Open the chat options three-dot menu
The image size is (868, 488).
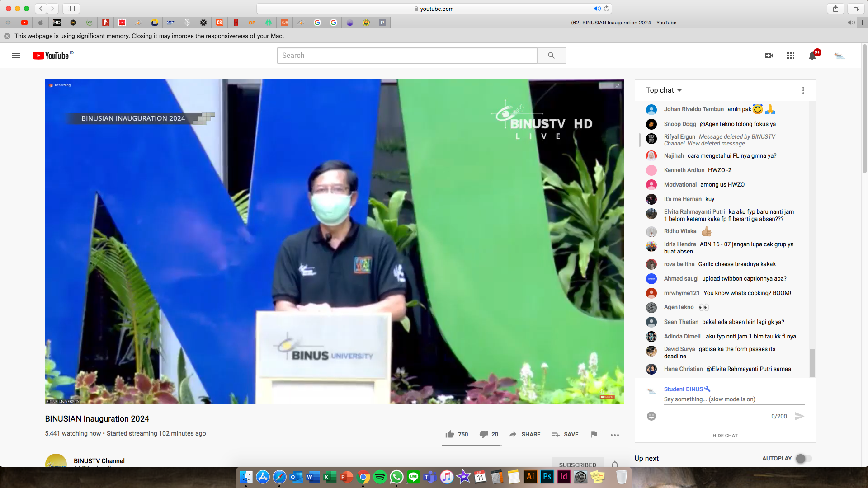pos(803,90)
